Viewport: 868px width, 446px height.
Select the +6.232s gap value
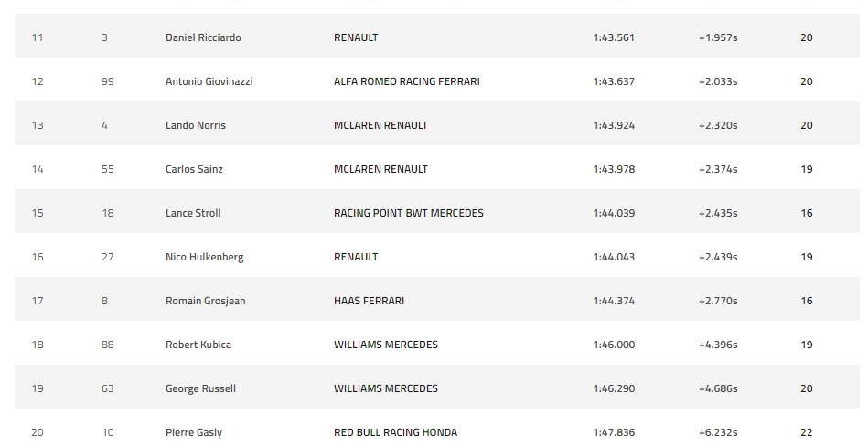coord(717,432)
